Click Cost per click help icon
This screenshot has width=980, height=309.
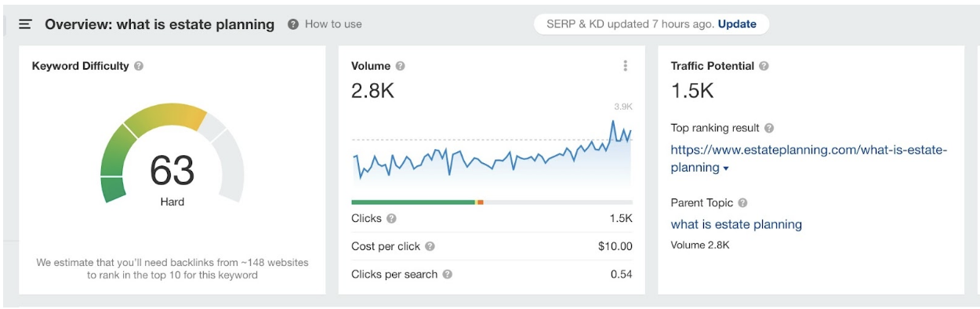pos(430,246)
